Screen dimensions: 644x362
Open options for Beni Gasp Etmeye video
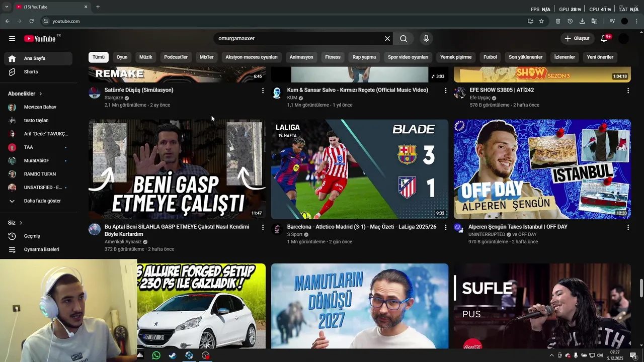coord(263,227)
